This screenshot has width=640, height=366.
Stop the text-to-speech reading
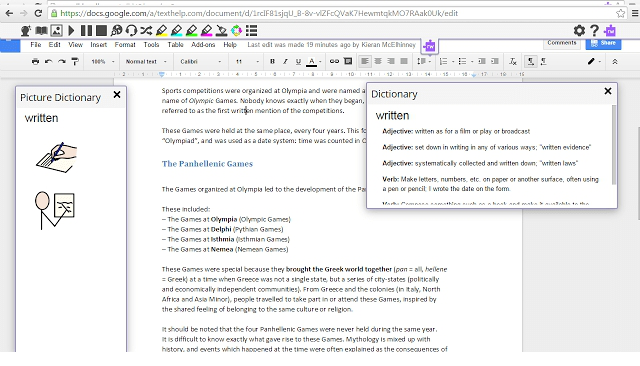click(101, 31)
